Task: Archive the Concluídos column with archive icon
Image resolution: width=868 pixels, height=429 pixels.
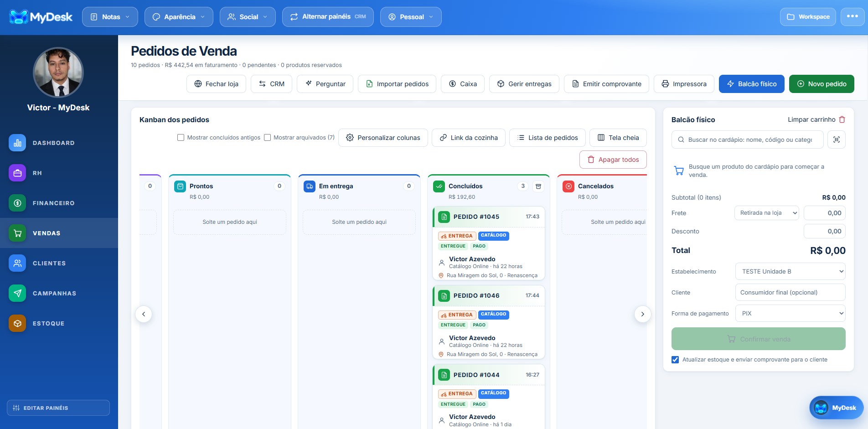Action: (538, 186)
